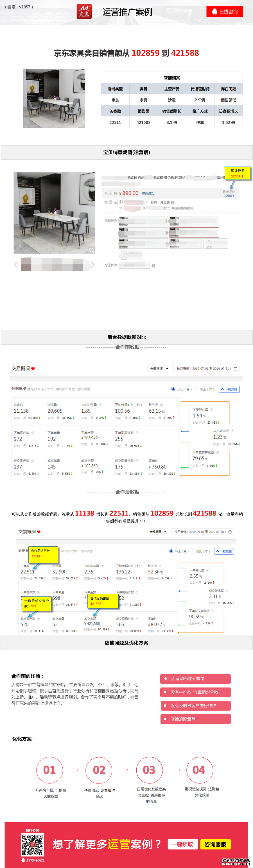Click the help icon beside 人均浏览量 (2.35)
Screen dimensions: 253x868
pos(102,566)
